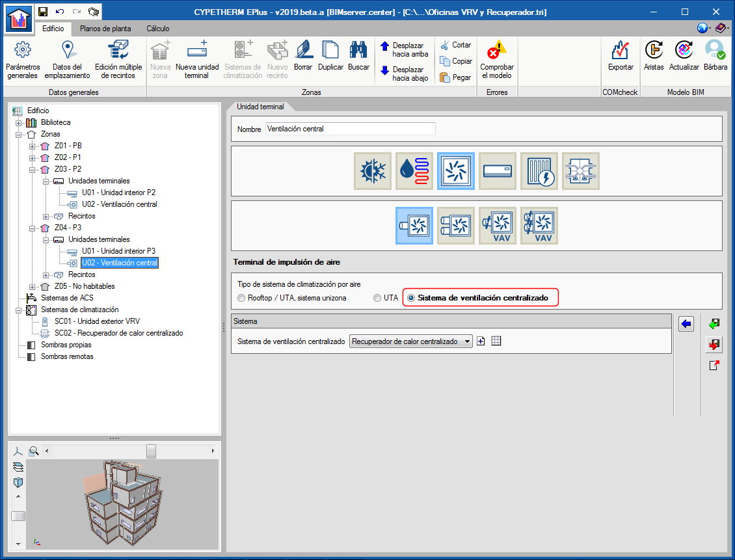This screenshot has height=560, width=735.
Task: Expand the Biblioteca tree node
Action: pyautogui.click(x=19, y=123)
